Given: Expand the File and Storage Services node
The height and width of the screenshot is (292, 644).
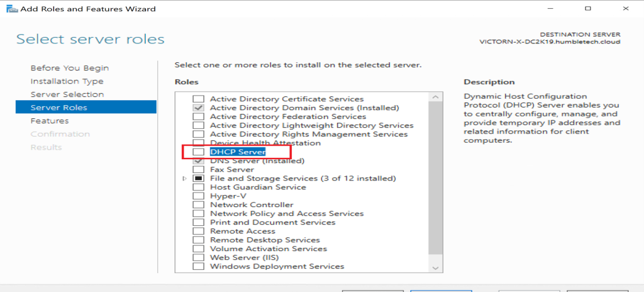Looking at the screenshot, I should click(184, 179).
